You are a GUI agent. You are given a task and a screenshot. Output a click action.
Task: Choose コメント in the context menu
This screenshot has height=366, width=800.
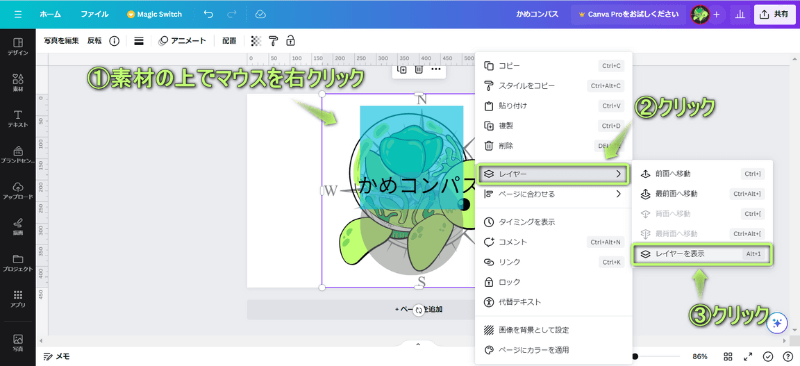[x=554, y=242]
